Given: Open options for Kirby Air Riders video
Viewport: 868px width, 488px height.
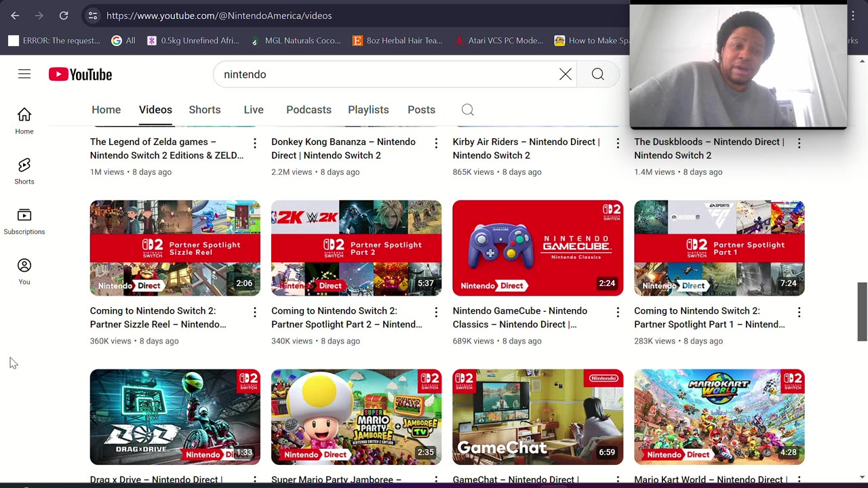Looking at the screenshot, I should (x=618, y=143).
